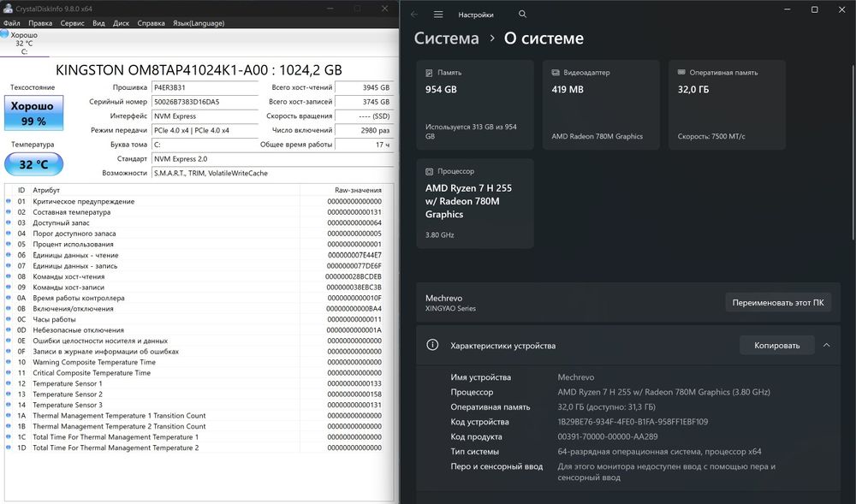Open the Диск menu
The width and height of the screenshot is (856, 504).
(x=122, y=23)
